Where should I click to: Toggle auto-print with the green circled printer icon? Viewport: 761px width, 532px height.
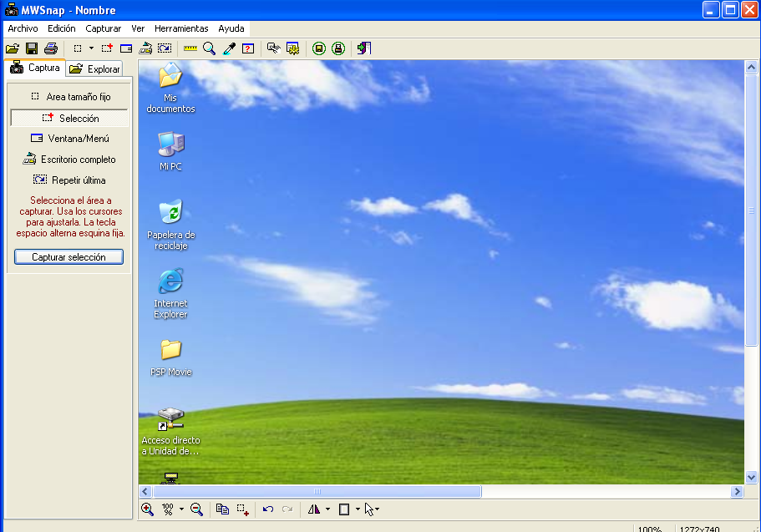point(338,48)
